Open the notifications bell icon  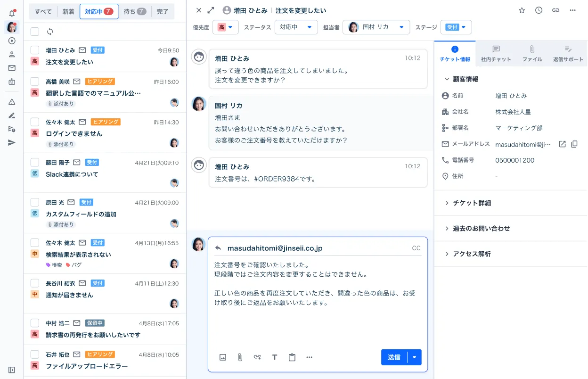[x=12, y=13]
